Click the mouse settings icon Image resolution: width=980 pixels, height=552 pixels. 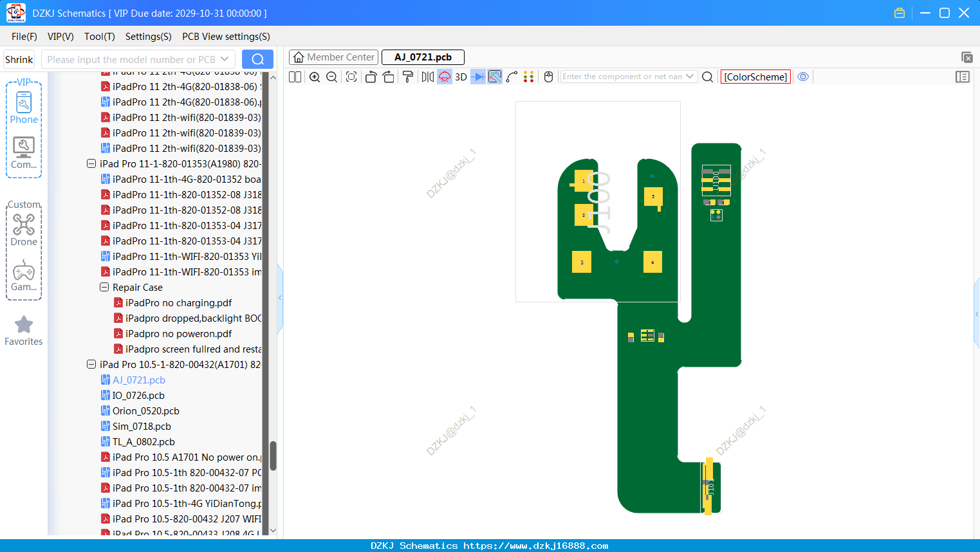click(x=549, y=77)
